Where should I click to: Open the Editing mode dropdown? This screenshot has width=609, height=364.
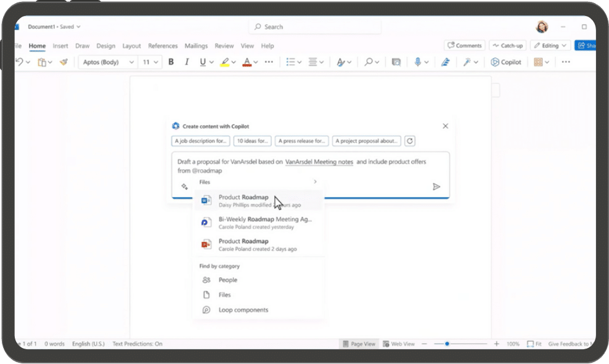coord(550,46)
